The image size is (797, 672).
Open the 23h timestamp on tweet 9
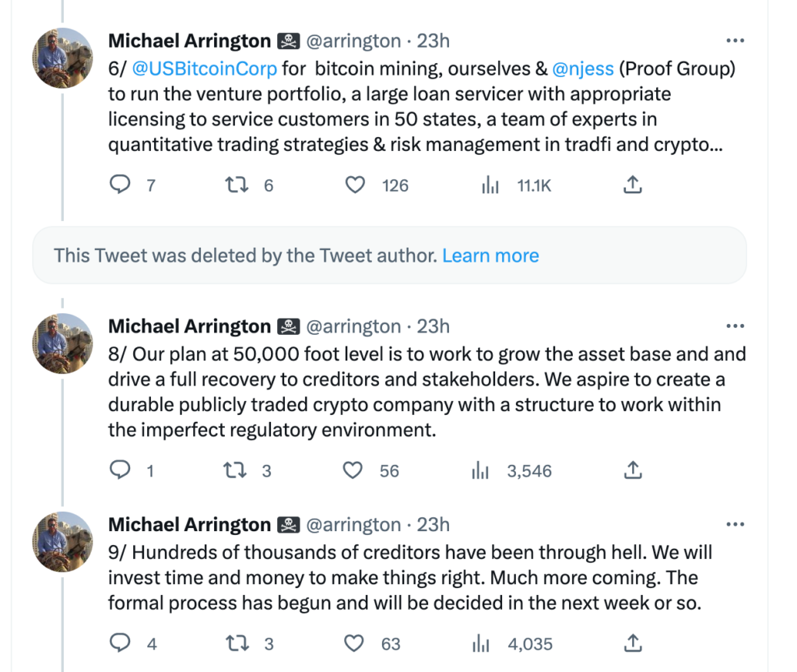[434, 524]
